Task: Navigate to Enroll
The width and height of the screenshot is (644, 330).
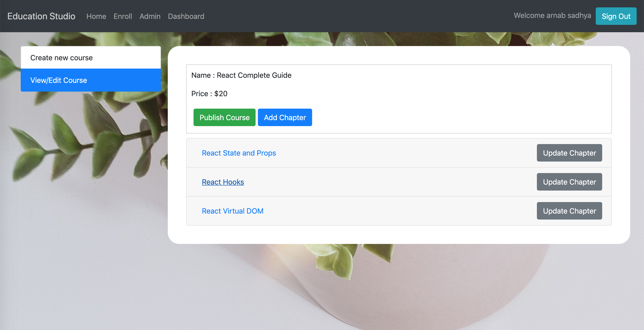Action: pos(123,16)
